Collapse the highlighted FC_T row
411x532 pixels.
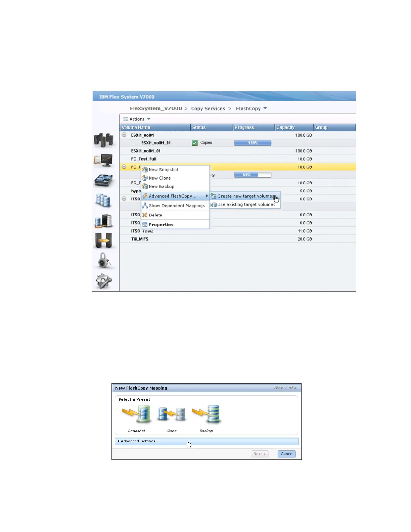coord(124,167)
